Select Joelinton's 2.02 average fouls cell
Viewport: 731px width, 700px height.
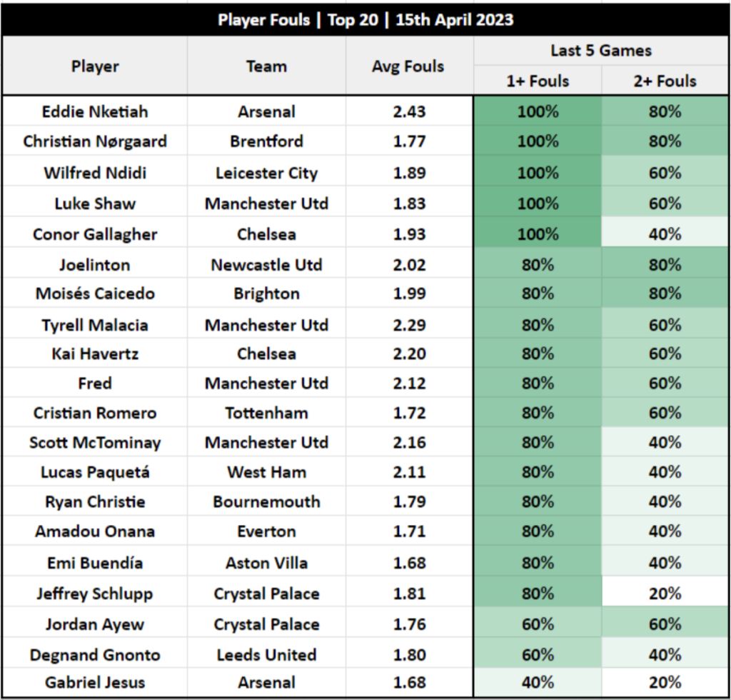coord(409,264)
